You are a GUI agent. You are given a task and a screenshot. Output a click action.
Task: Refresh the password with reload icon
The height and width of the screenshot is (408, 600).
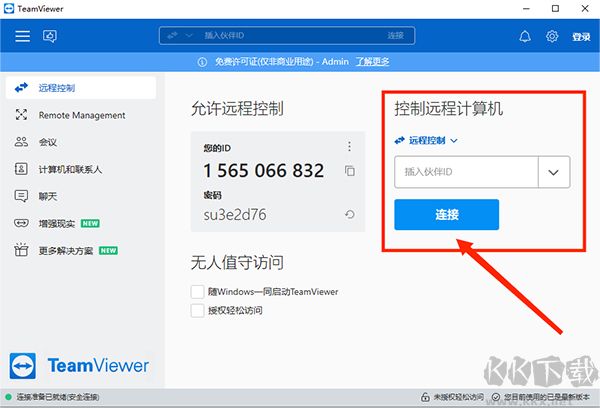coord(349,214)
